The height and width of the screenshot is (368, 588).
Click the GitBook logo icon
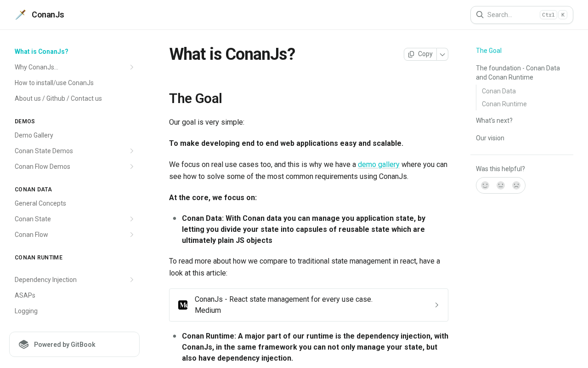point(24,345)
